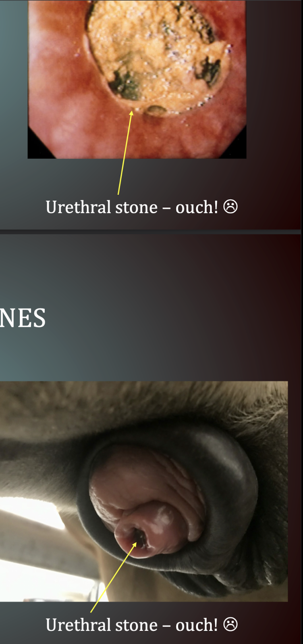Select the upper endoscopic stone image

click(x=137, y=79)
